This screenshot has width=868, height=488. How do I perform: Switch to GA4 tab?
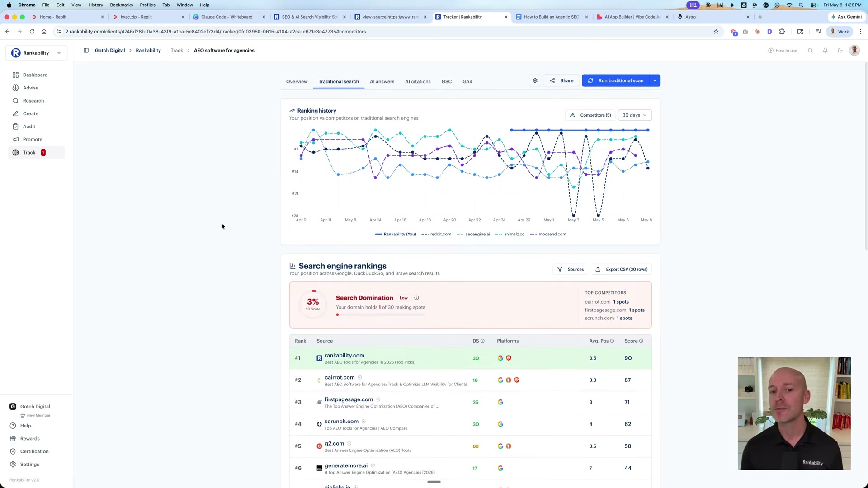click(467, 81)
